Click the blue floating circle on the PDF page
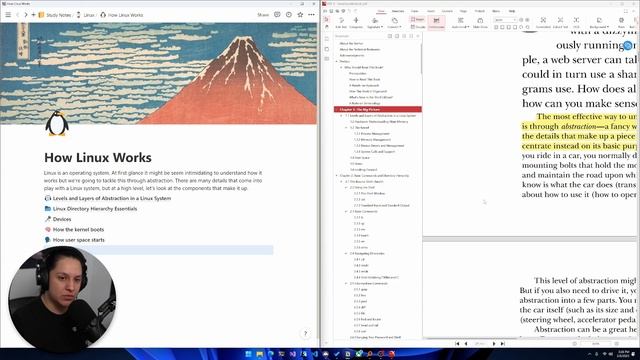Screen dimensions: 640x360 click(628, 46)
